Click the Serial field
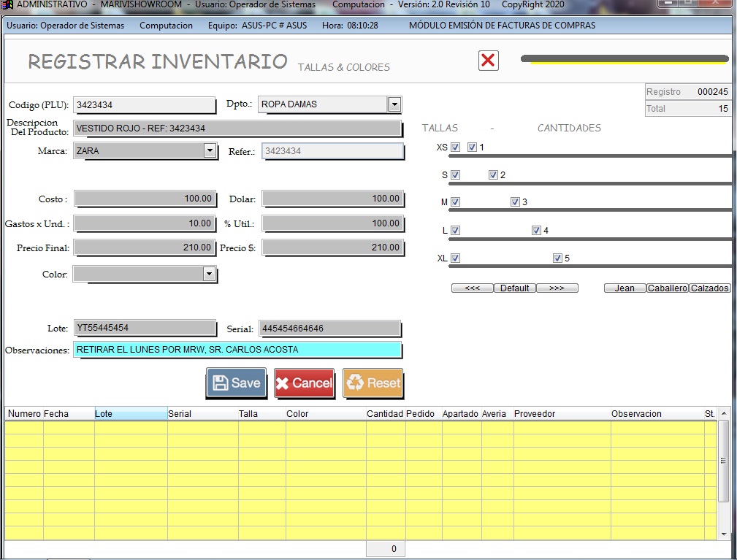 330,329
